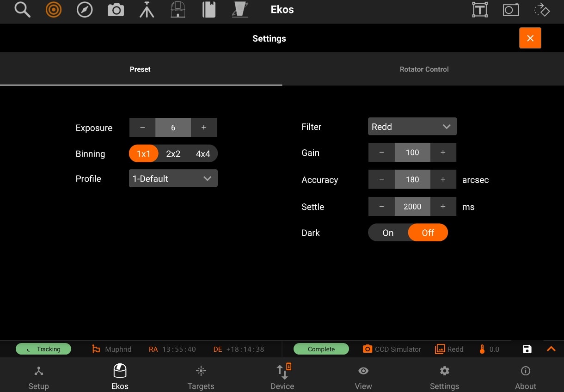Open the tripod mount module icon
Viewport: 564px width, 392px height.
click(x=147, y=10)
